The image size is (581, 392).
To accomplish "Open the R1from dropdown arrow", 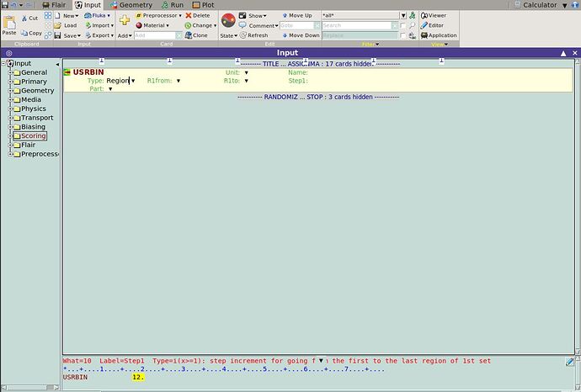I will pos(179,81).
